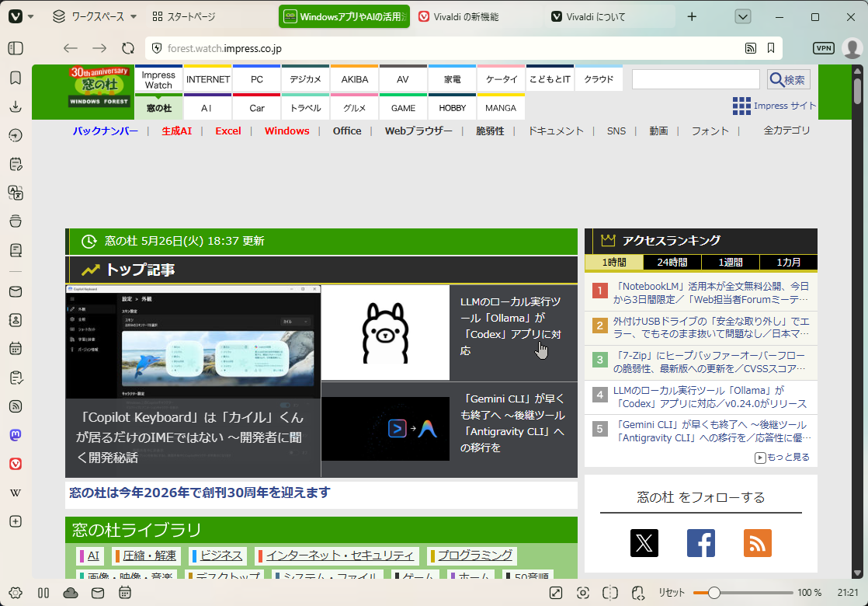The height and width of the screenshot is (606, 868).
Task: Select the 24時間 ranking tab
Action: tap(672, 262)
